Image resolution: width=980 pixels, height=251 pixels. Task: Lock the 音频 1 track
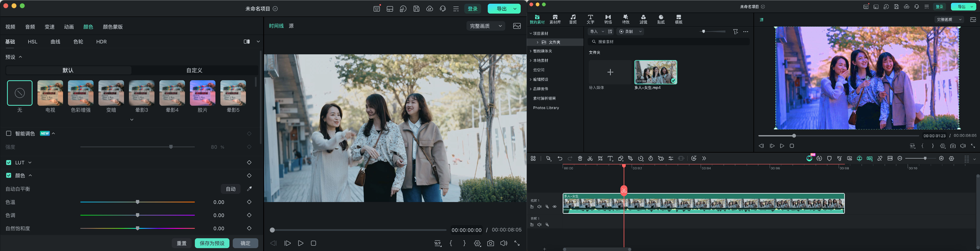[532, 225]
